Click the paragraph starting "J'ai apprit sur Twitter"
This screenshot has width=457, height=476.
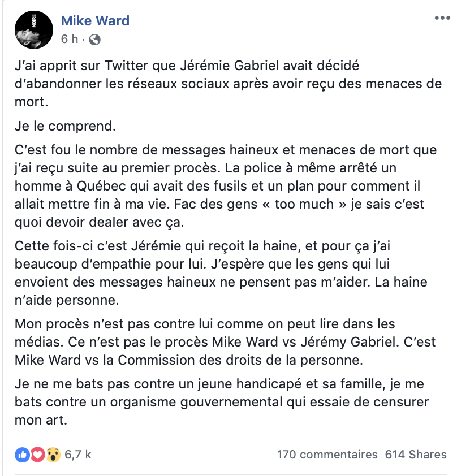(228, 84)
